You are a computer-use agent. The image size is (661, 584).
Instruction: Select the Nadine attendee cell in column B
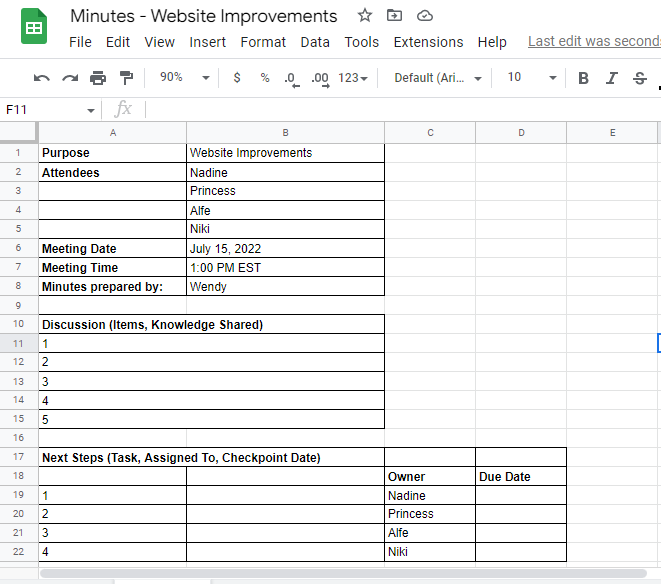coord(285,172)
